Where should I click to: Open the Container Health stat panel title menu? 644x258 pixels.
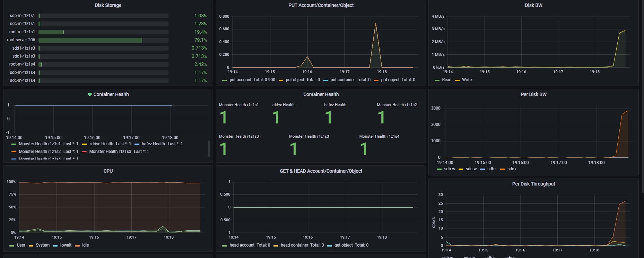tap(321, 94)
